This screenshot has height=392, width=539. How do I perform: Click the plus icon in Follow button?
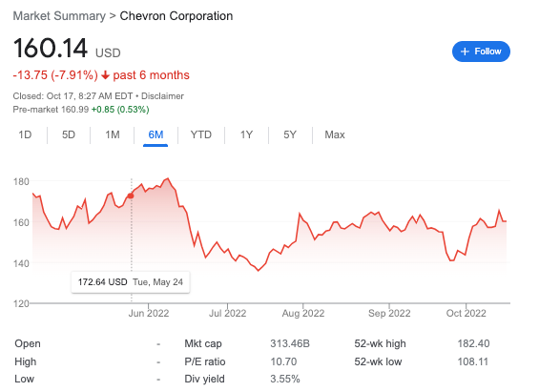[465, 52]
